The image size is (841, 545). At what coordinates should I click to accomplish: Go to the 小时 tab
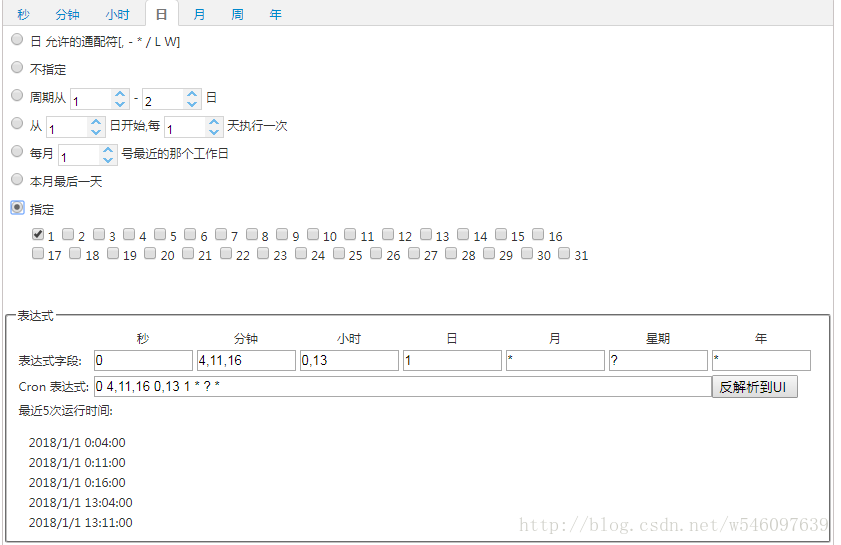pyautogui.click(x=117, y=14)
